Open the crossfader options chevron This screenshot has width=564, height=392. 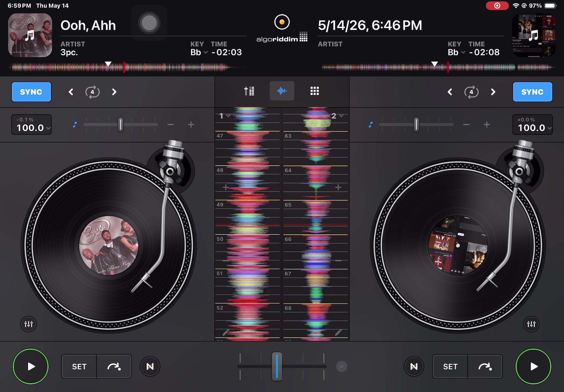341,366
